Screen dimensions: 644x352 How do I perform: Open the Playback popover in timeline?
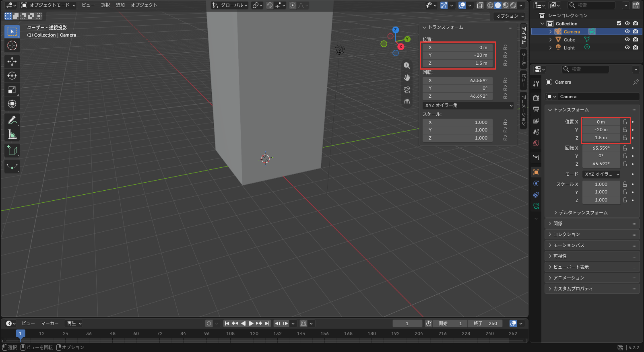point(74,323)
